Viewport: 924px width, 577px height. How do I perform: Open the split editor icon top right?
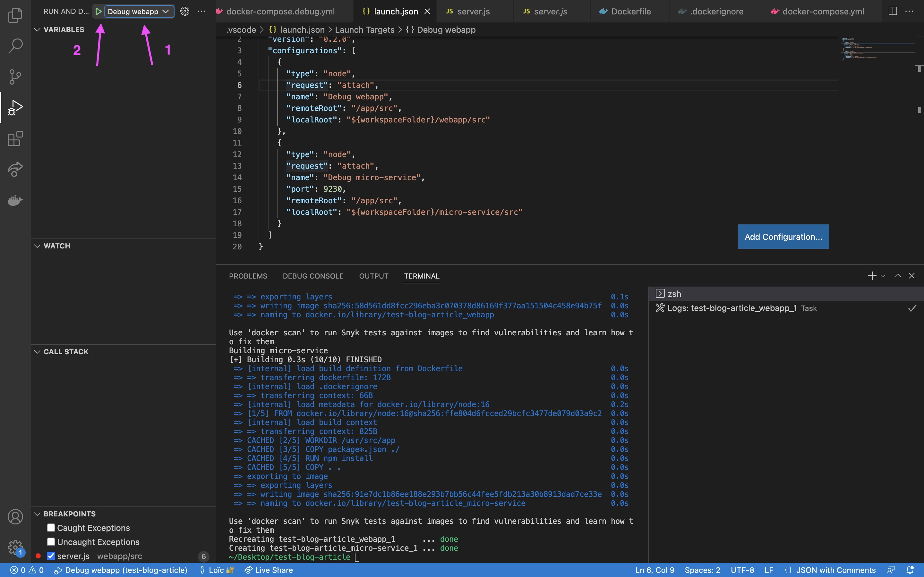coord(892,11)
